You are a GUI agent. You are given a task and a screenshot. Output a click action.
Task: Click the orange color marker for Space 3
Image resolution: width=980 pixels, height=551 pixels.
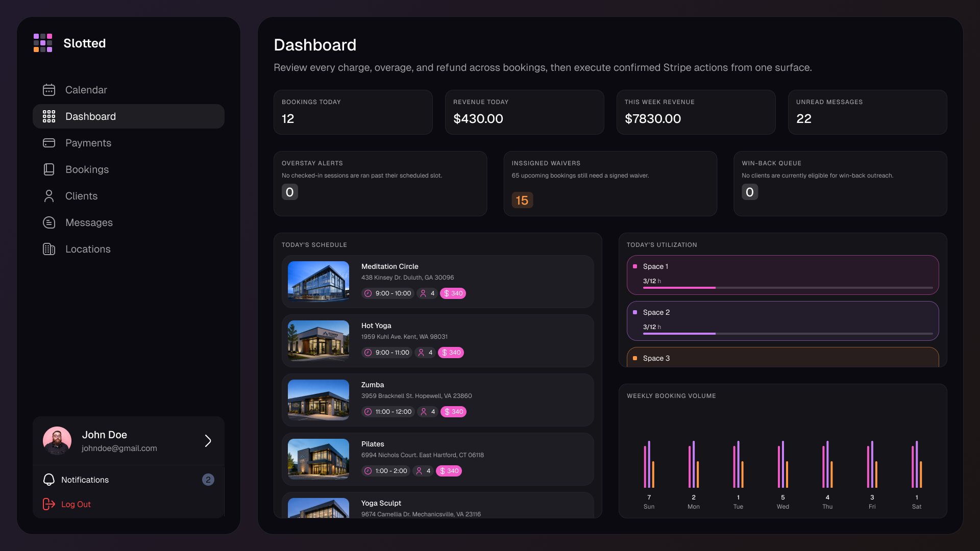635,358
